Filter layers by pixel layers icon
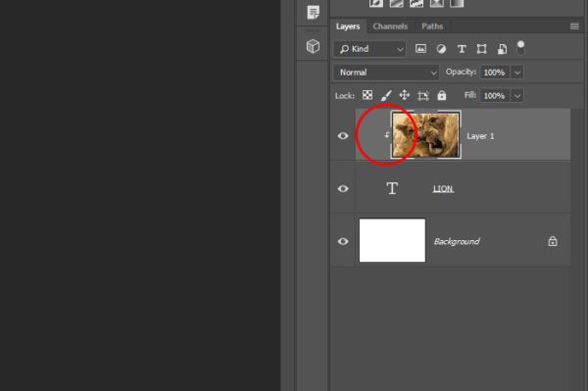 click(420, 49)
